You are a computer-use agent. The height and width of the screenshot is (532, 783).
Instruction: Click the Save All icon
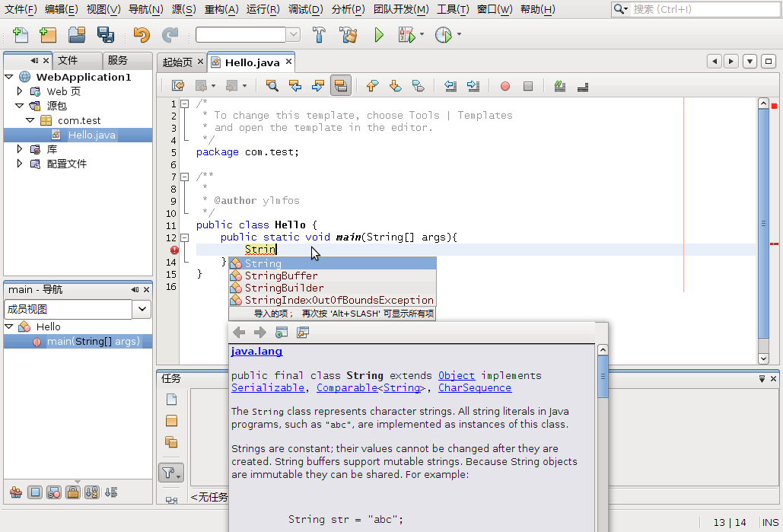point(105,35)
